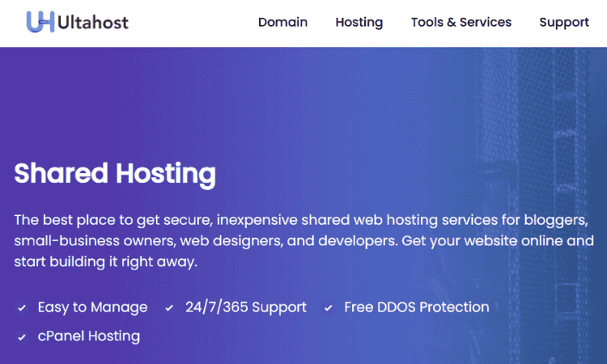Select the 24/7/365 Support feature label
This screenshot has width=607, height=364.
[x=245, y=307]
